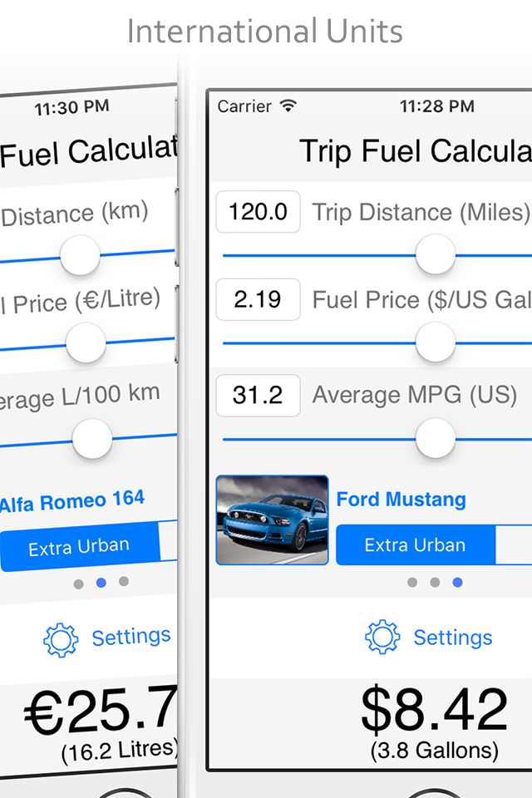
Task: Open the Alfa Romeo 164 car link
Action: (72, 500)
